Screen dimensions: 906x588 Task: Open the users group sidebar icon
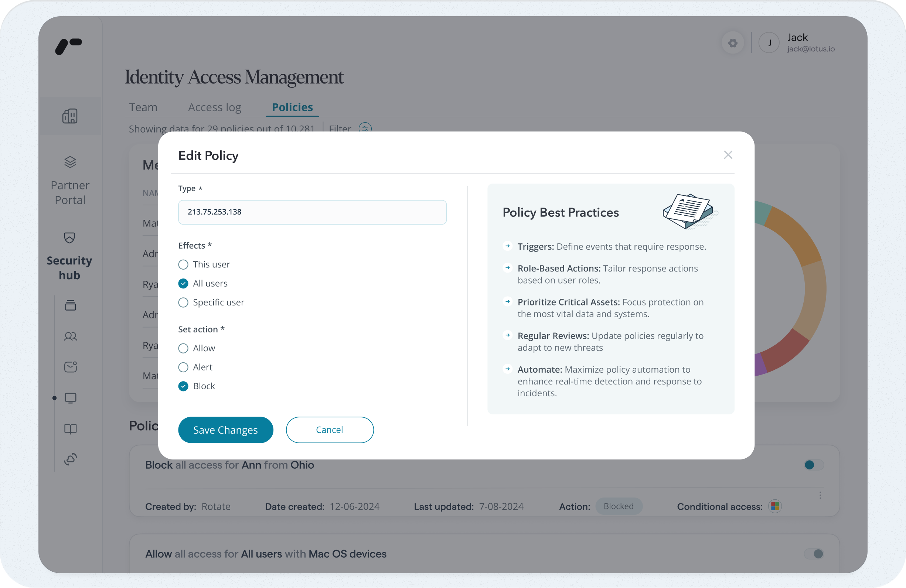(x=71, y=336)
